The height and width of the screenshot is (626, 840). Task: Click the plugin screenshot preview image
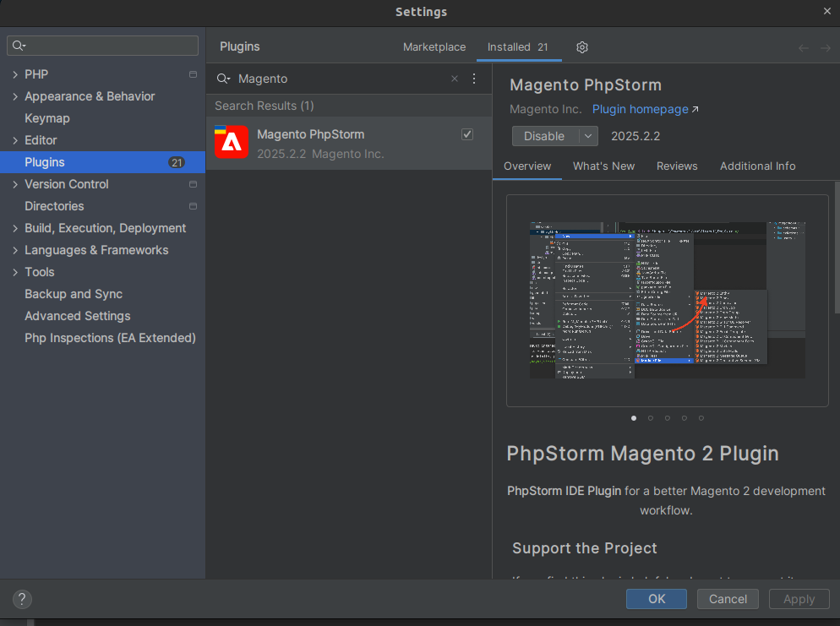tap(667, 300)
